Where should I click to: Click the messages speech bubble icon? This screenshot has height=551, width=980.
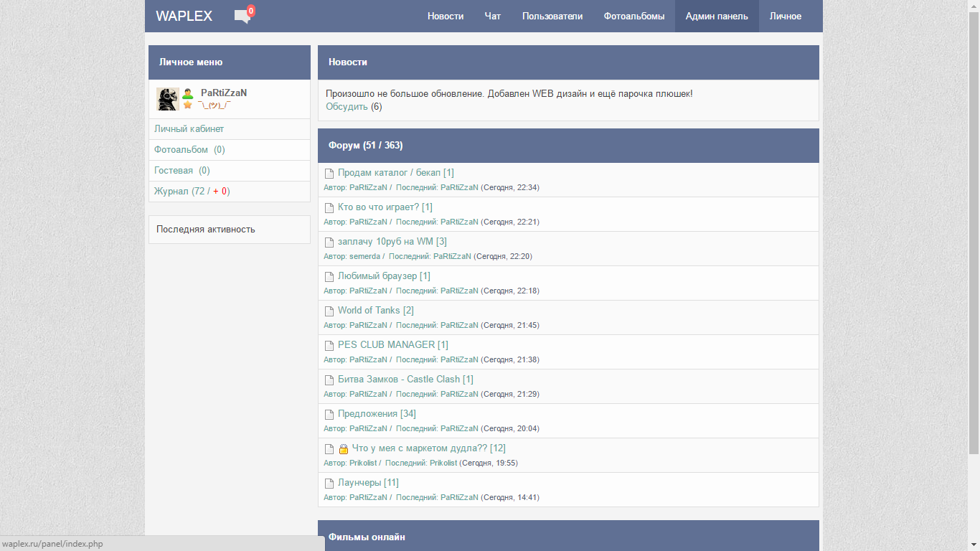pyautogui.click(x=242, y=17)
